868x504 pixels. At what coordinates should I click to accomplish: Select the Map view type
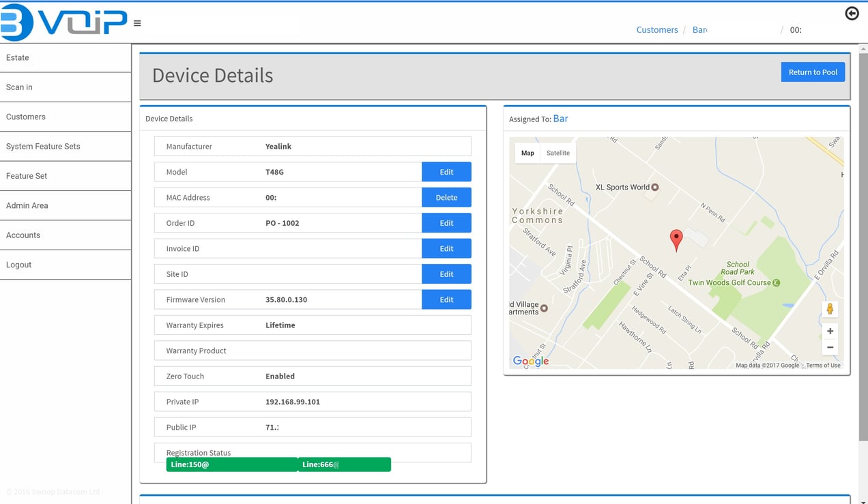[527, 153]
